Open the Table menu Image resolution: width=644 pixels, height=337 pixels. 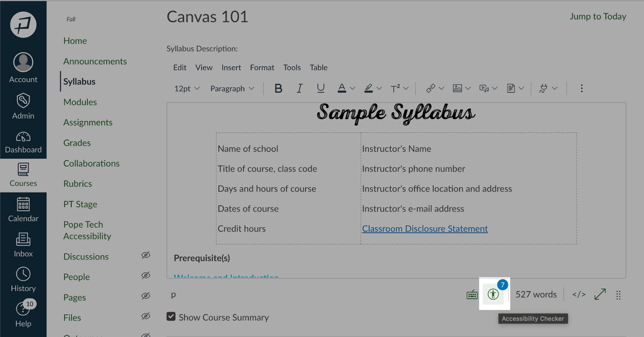point(319,68)
